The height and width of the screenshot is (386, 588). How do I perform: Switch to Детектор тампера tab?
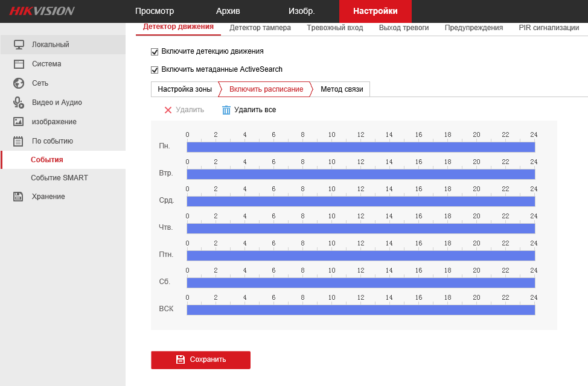[x=260, y=28]
